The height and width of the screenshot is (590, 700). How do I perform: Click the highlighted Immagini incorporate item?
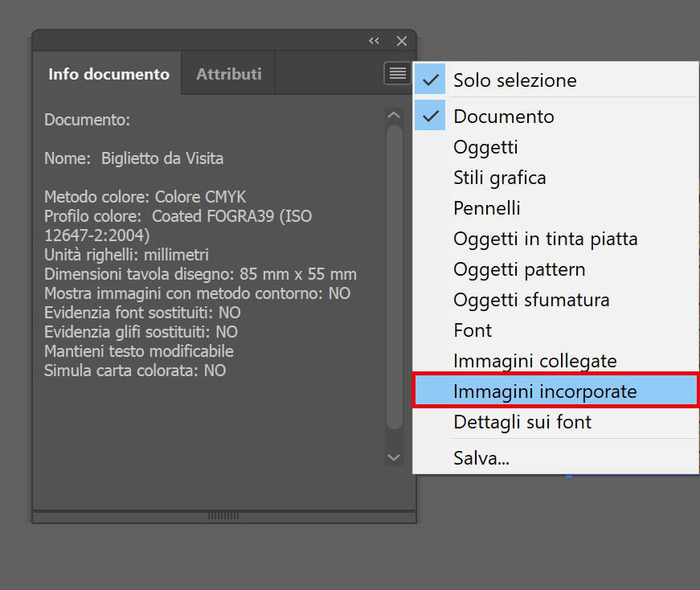[x=545, y=391]
